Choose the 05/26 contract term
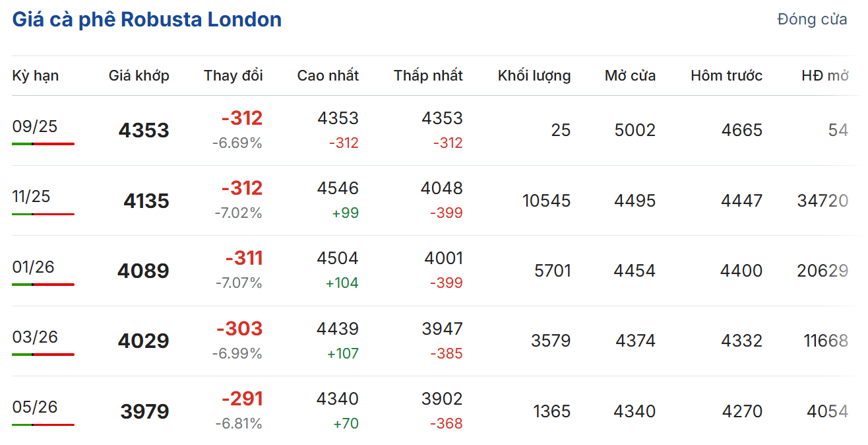Viewport: 868px width, 445px height. click(35, 407)
